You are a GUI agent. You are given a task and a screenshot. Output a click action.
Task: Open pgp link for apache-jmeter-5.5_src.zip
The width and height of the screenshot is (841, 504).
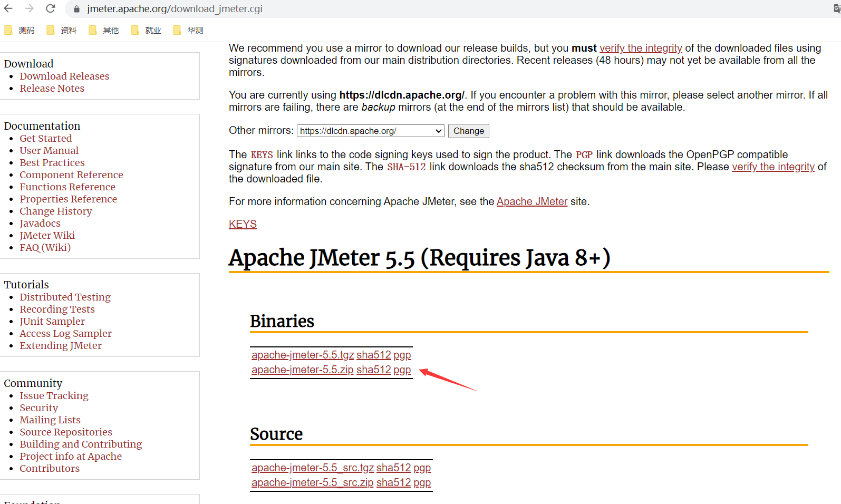(422, 483)
